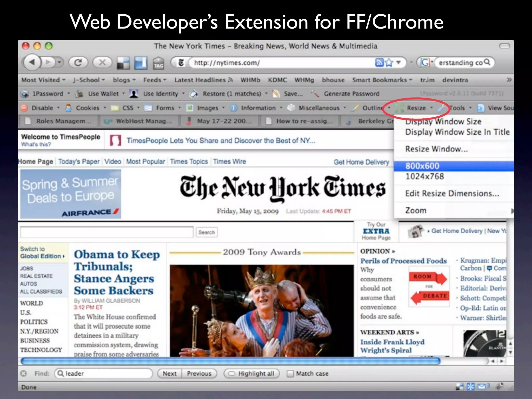Reload the page with the refresh icon
532x399 pixels.
[78, 62]
